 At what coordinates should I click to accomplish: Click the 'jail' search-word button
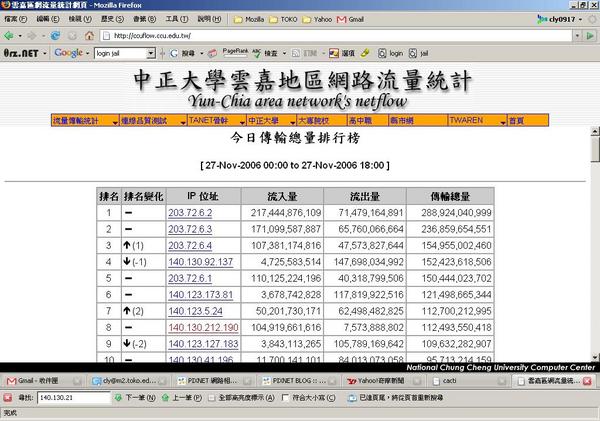418,53
